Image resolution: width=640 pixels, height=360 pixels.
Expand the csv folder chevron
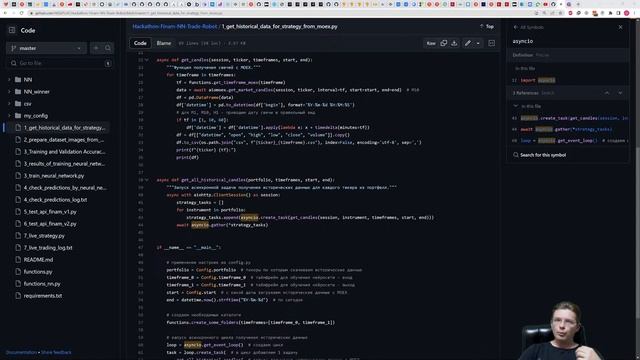tap(9, 104)
